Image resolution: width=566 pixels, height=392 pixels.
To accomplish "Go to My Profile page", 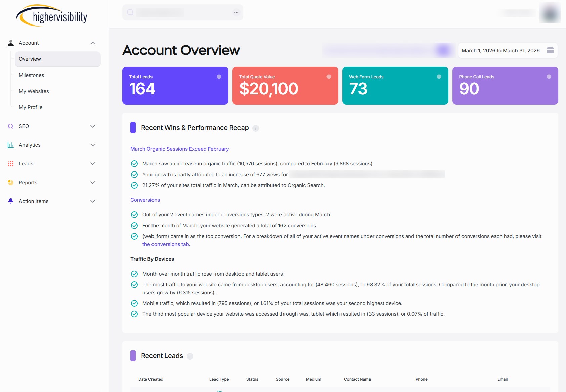I will [x=31, y=107].
